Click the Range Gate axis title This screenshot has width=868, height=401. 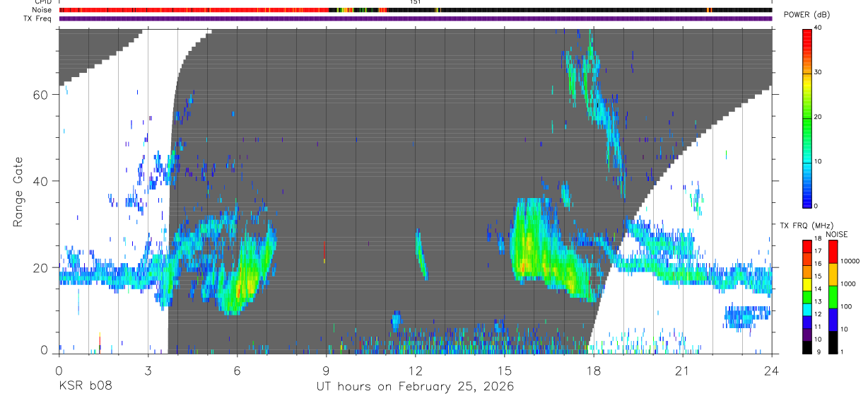pyautogui.click(x=19, y=192)
